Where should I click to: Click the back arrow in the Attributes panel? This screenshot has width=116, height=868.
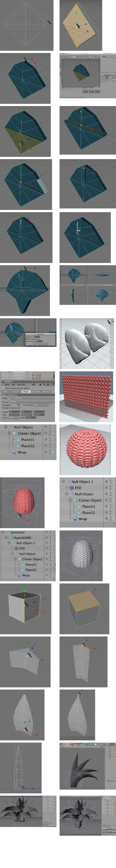click(x=33, y=384)
